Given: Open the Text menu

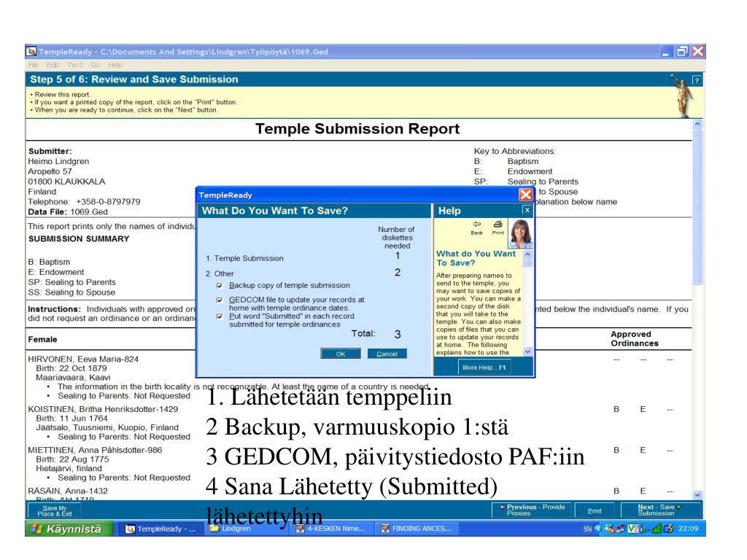Looking at the screenshot, I should pyautogui.click(x=75, y=65).
